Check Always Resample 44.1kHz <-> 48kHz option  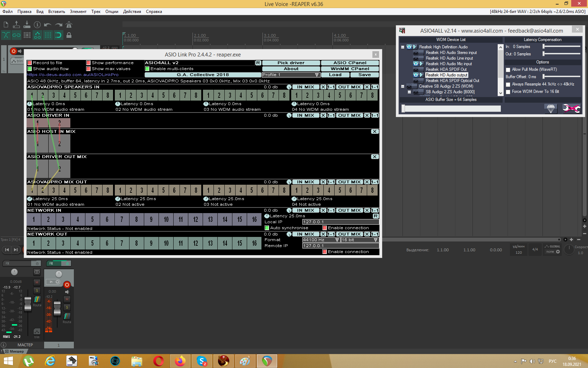508,84
